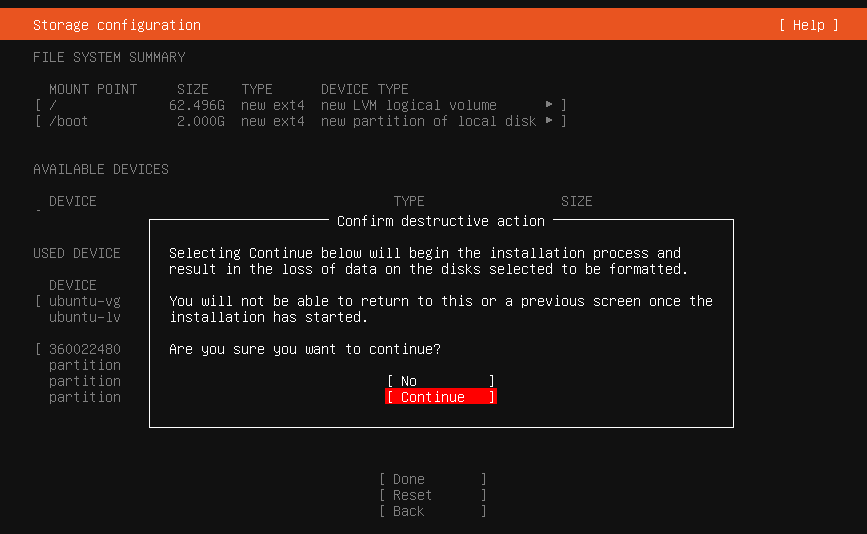Select the last partition row under the disk

click(x=84, y=397)
